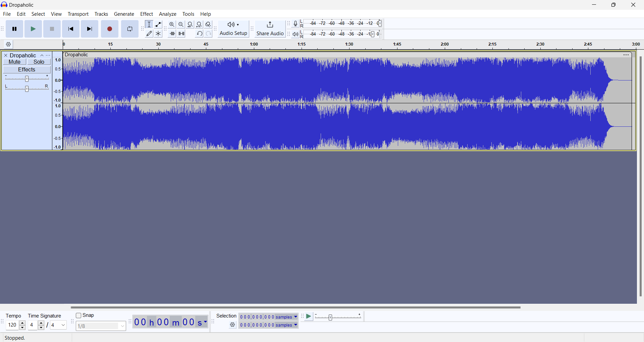This screenshot has height=342, width=644.
Task: Open the Analyze menu
Action: [x=168, y=14]
